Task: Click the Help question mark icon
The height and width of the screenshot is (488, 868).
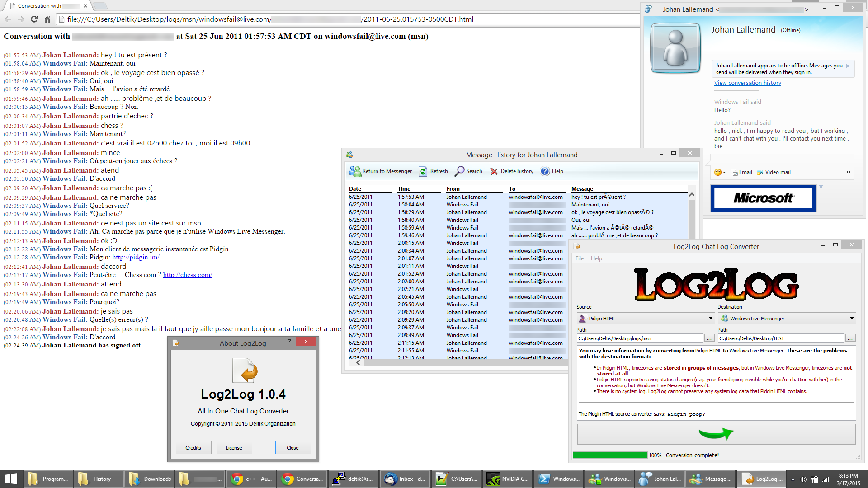Action: click(x=545, y=171)
